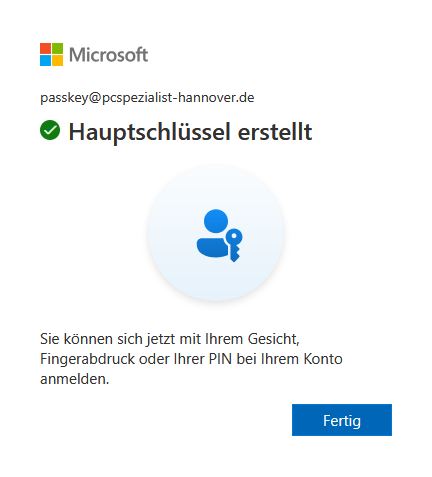Viewport: 432px width, 477px height.
Task: Click the light blue circular illustration background
Action: (x=216, y=233)
